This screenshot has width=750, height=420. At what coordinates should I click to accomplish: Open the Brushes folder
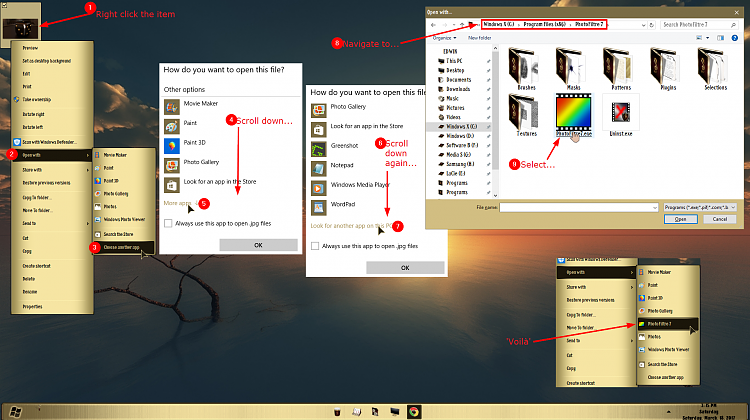[525, 66]
